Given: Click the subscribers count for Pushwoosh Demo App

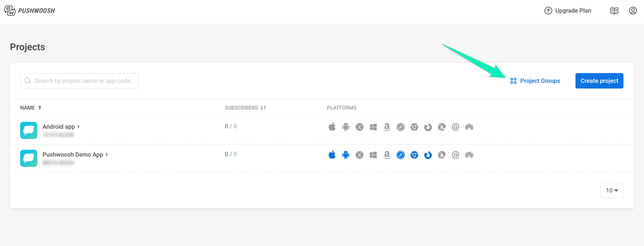Looking at the screenshot, I should 231,154.
